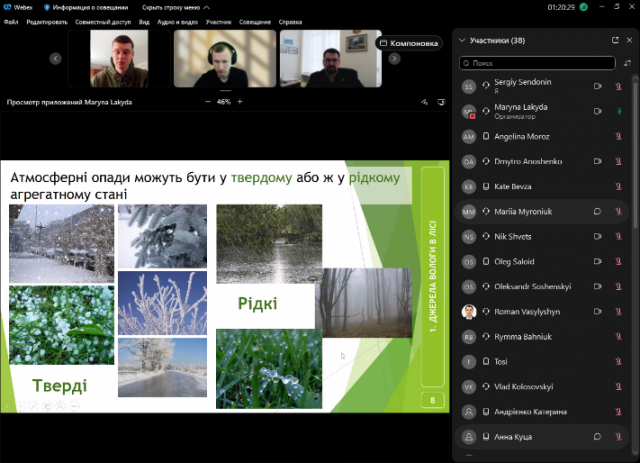Open the Компоновка layout options
Image resolution: width=640 pixels, height=463 pixels.
click(409, 43)
